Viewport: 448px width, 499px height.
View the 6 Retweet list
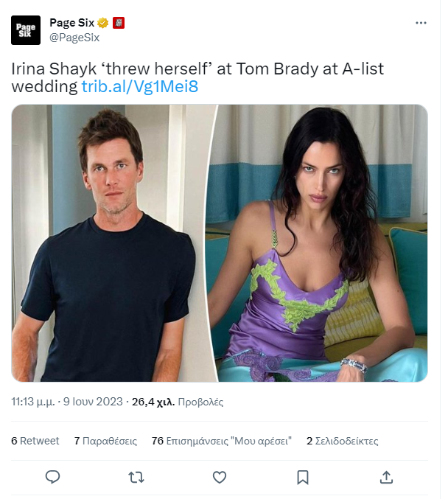pos(35,441)
